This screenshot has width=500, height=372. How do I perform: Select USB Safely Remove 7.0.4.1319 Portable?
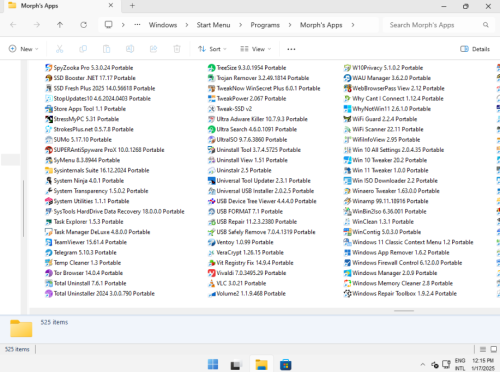tap(261, 232)
